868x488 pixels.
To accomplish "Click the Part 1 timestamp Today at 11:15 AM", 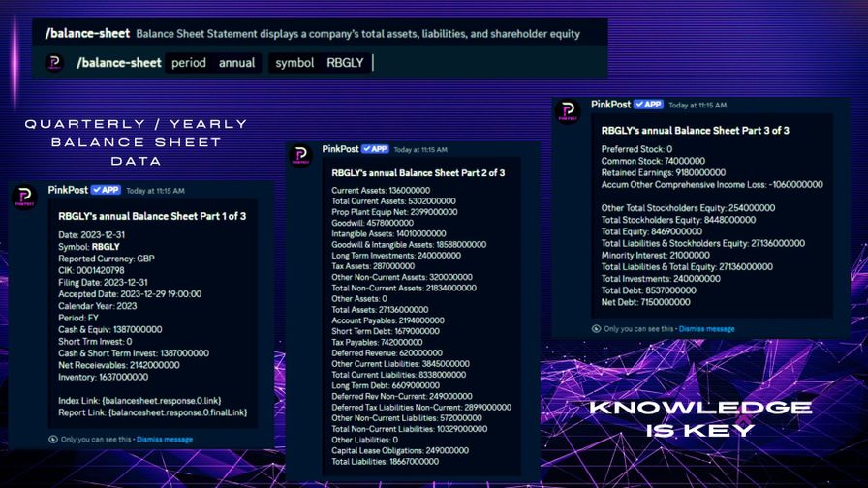I will 156,191.
